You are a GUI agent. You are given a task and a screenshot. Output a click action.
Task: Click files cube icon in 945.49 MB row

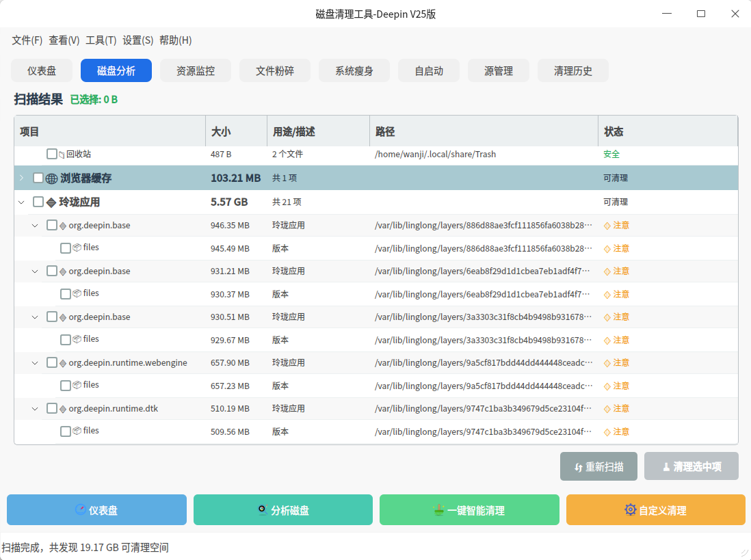pyautogui.click(x=77, y=248)
